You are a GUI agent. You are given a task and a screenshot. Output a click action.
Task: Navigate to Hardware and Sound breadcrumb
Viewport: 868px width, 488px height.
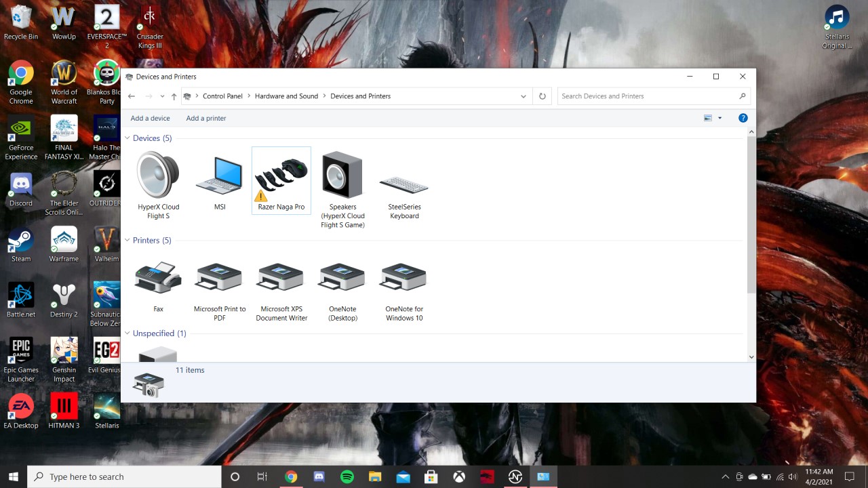286,96
